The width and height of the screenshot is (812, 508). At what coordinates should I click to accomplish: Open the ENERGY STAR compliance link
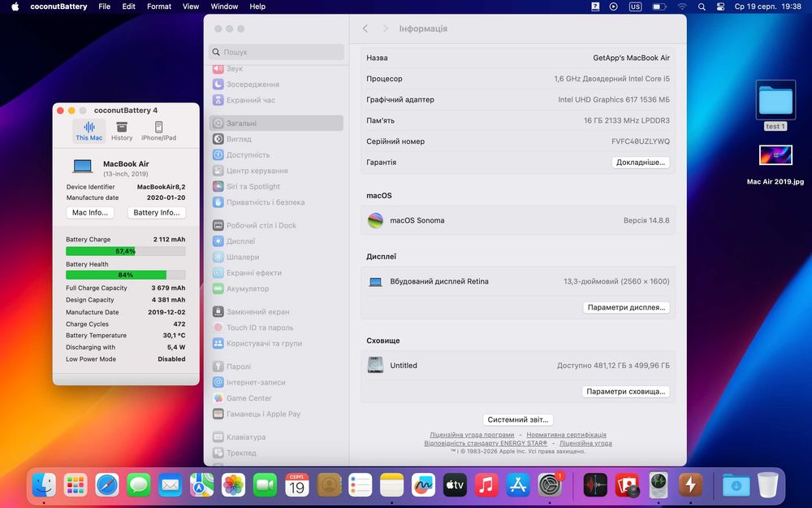[x=486, y=443]
